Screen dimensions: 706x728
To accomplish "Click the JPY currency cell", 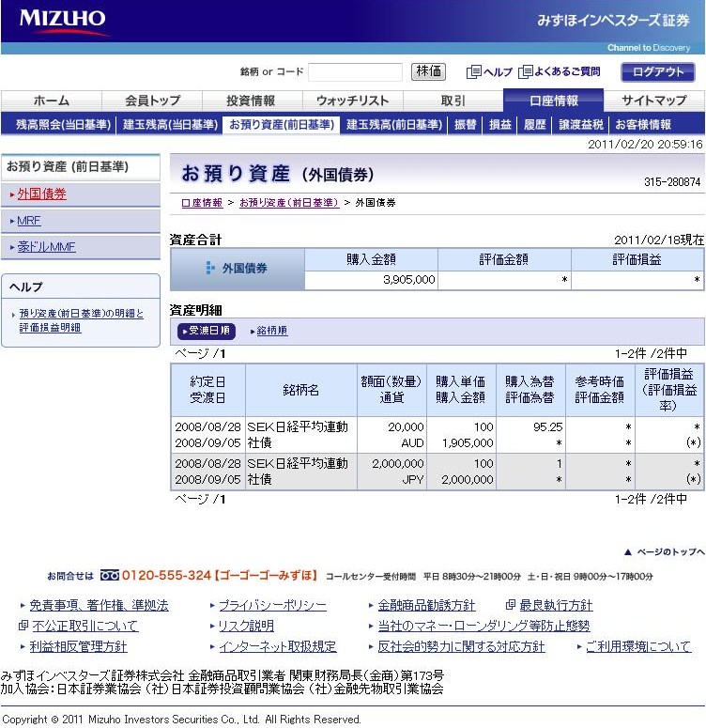I will (x=413, y=479).
